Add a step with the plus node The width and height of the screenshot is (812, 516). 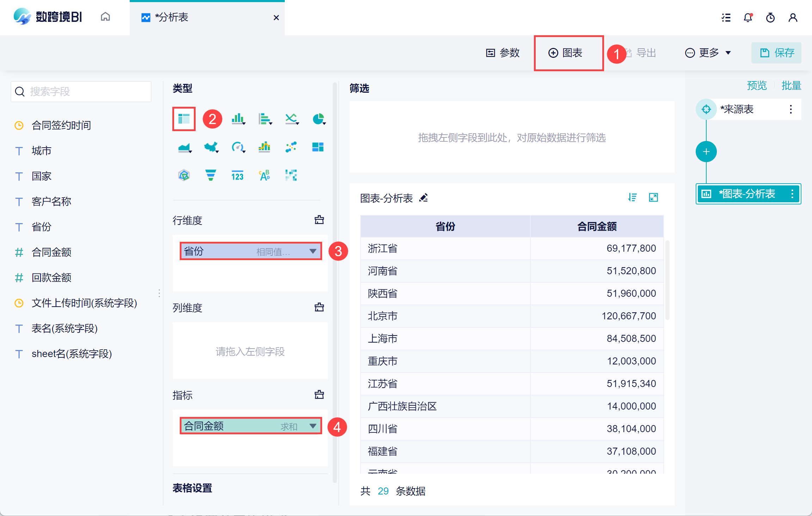pos(706,152)
